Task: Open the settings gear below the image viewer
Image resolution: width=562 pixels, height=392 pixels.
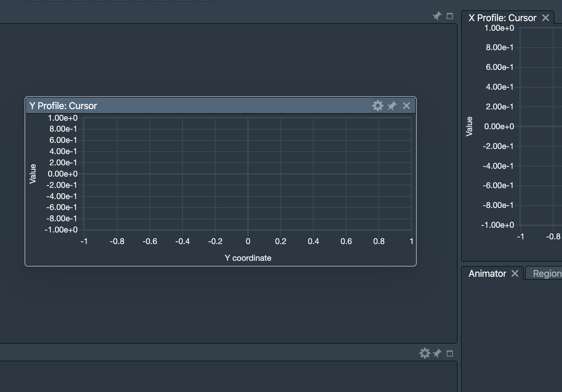Action: 425,353
